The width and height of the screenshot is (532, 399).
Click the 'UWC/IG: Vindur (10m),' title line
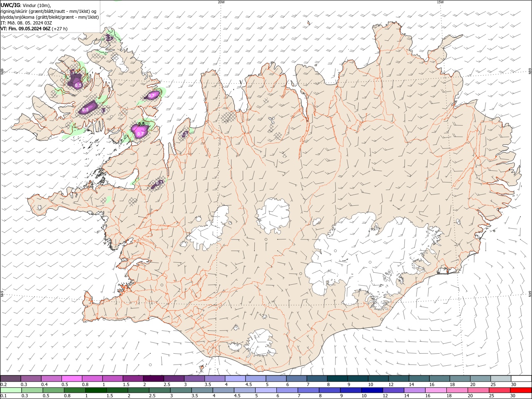25,5
